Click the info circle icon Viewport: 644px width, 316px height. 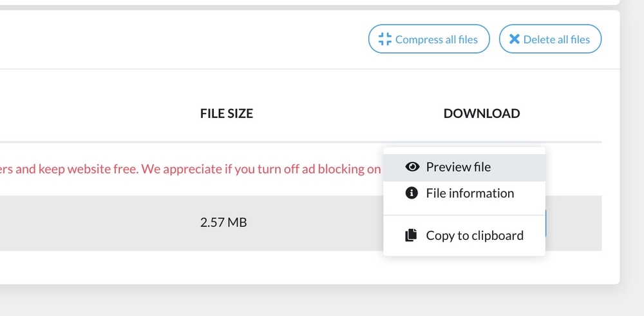point(412,193)
